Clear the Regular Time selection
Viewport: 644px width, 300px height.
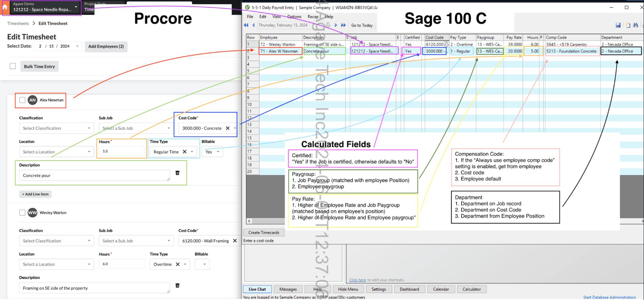click(185, 151)
